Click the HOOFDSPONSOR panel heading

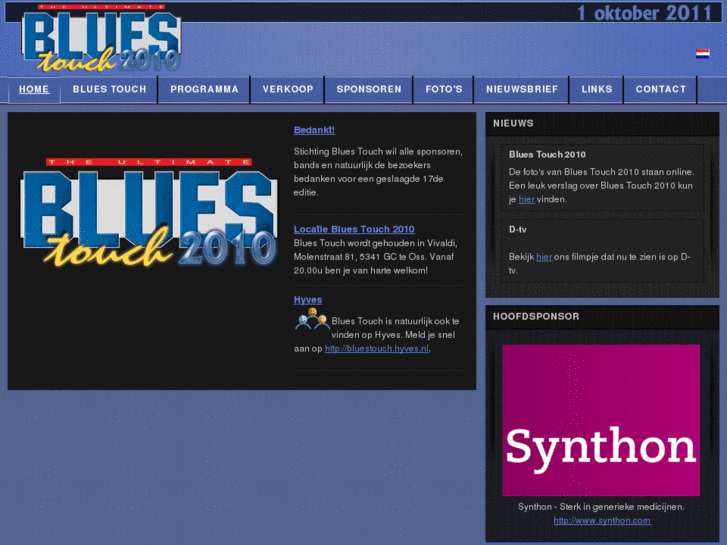[x=536, y=316]
